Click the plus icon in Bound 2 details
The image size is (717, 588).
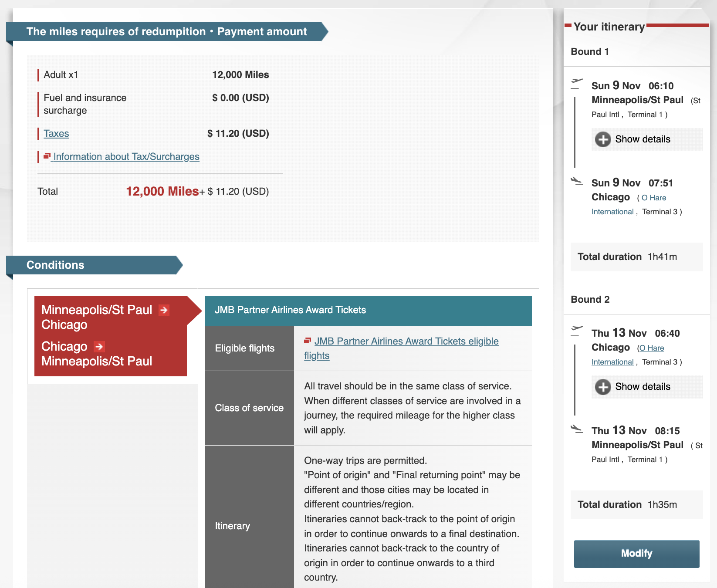tap(603, 387)
